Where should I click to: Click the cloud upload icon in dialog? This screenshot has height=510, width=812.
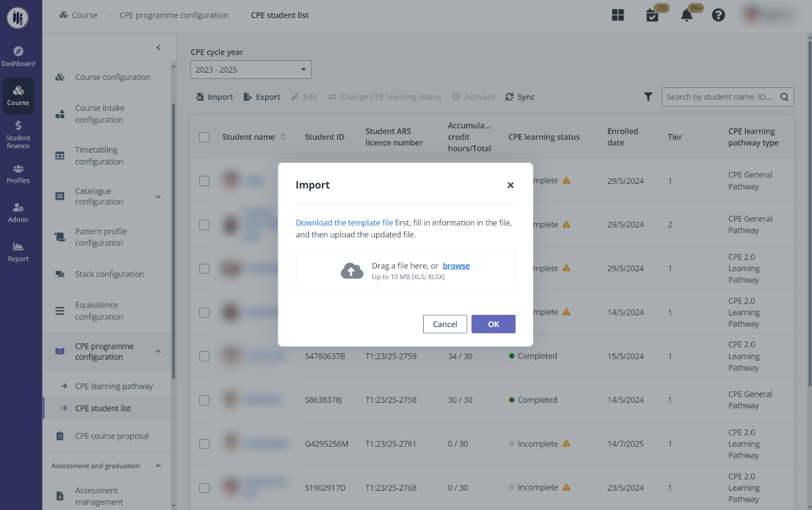pos(352,271)
